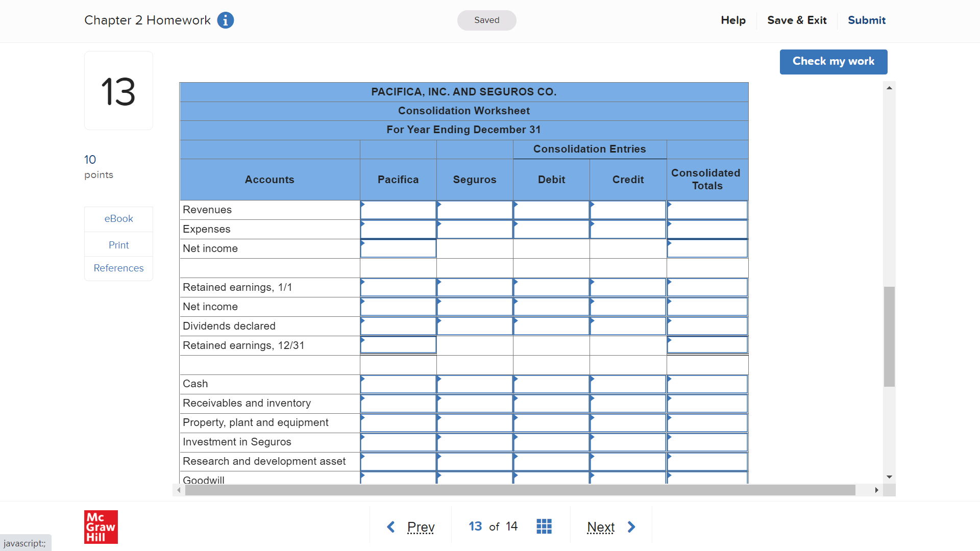Click the Debit cell for Dividends declared
The width and height of the screenshot is (980, 551).
551,326
